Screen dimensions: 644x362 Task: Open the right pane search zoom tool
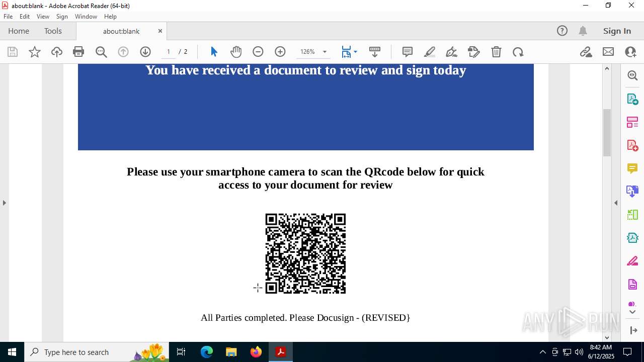click(x=632, y=75)
